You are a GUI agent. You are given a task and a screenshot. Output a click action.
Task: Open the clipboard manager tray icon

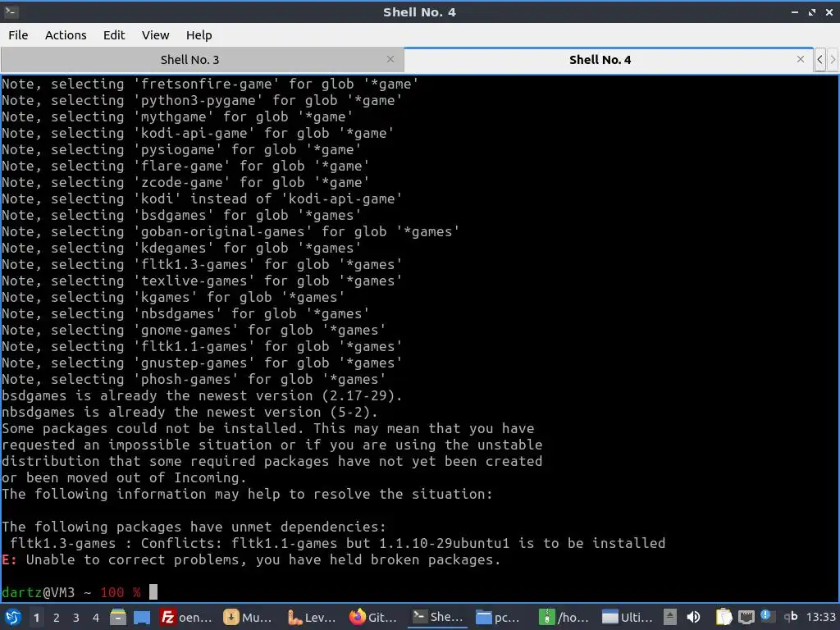(724, 617)
